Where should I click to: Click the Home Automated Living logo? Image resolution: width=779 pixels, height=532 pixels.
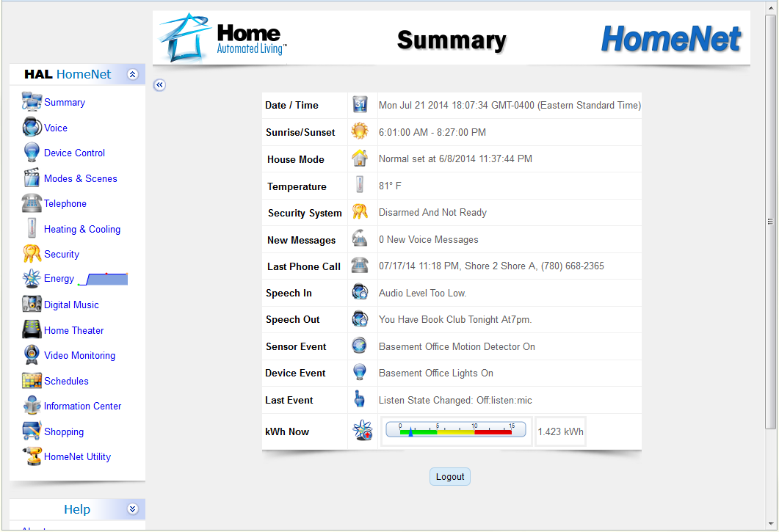pos(223,38)
